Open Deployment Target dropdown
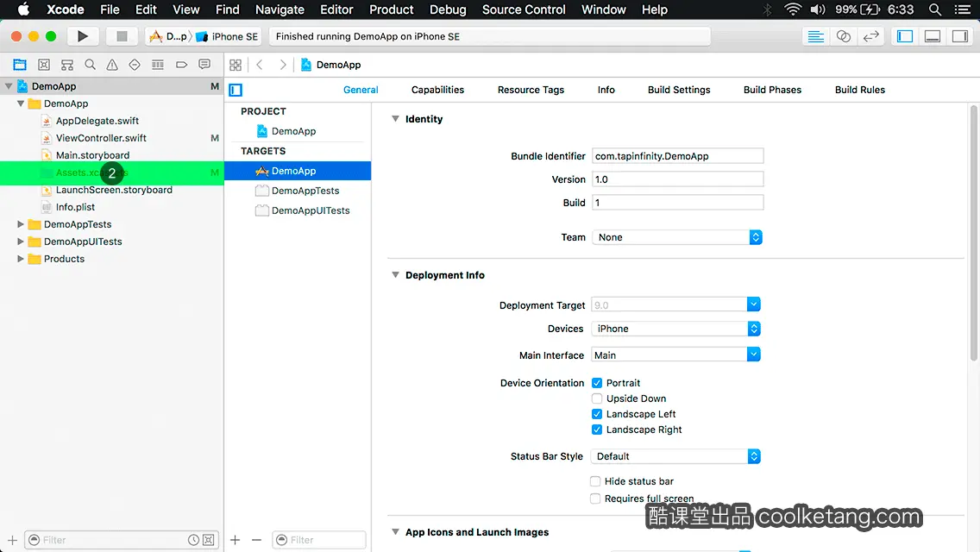The height and width of the screenshot is (552, 980). 753,304
